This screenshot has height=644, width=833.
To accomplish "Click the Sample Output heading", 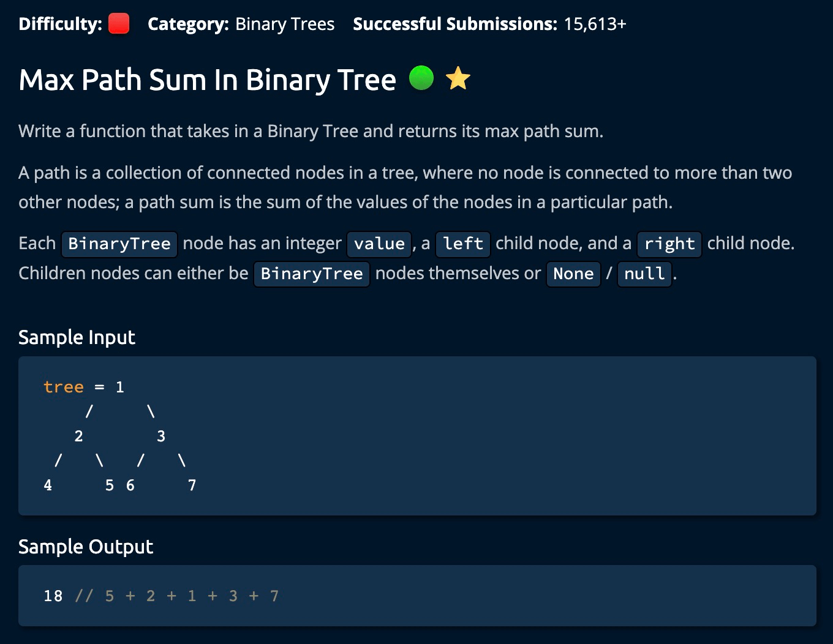I will [x=86, y=547].
